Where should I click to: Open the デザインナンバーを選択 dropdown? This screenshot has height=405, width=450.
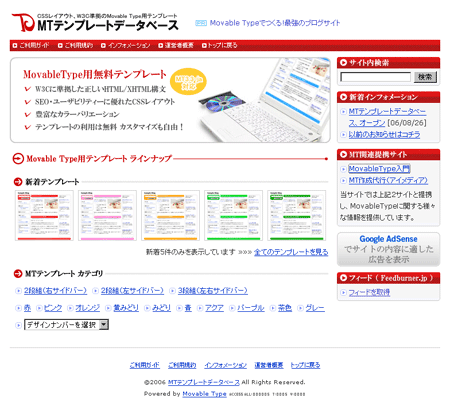(66, 325)
